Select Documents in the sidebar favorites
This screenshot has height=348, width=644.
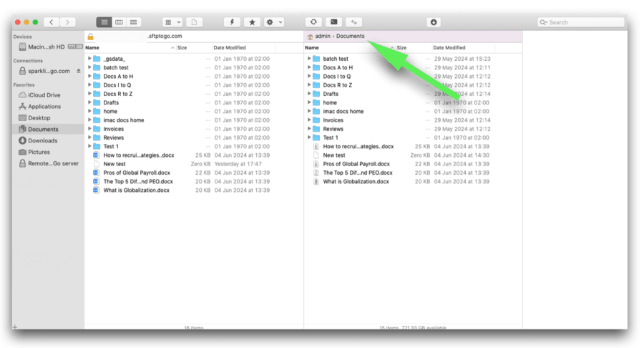pyautogui.click(x=48, y=129)
